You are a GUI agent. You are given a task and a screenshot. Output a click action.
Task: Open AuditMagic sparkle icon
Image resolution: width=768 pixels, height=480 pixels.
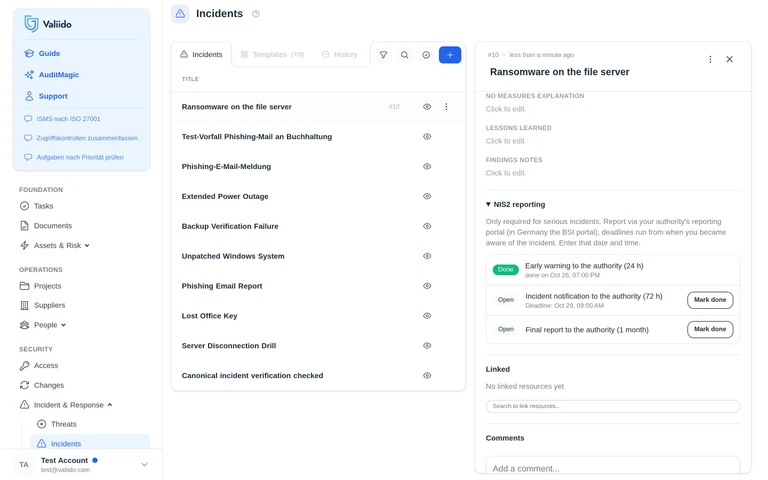coord(29,74)
